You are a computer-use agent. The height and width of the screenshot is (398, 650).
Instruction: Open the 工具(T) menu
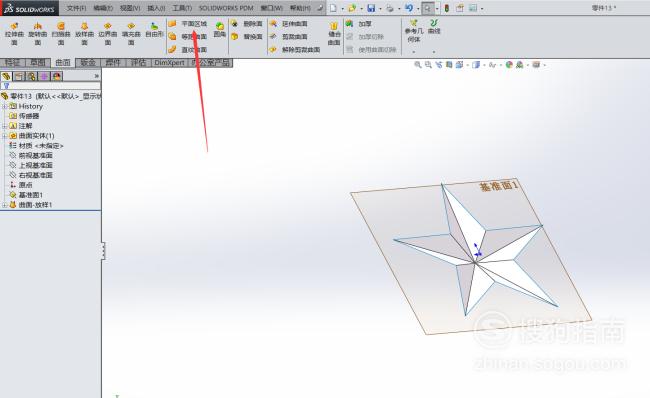[x=182, y=8]
